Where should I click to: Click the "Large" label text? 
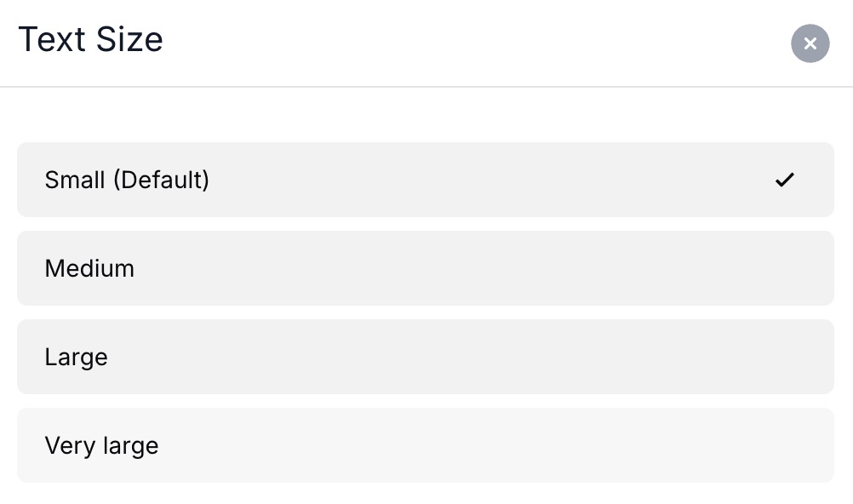click(77, 357)
